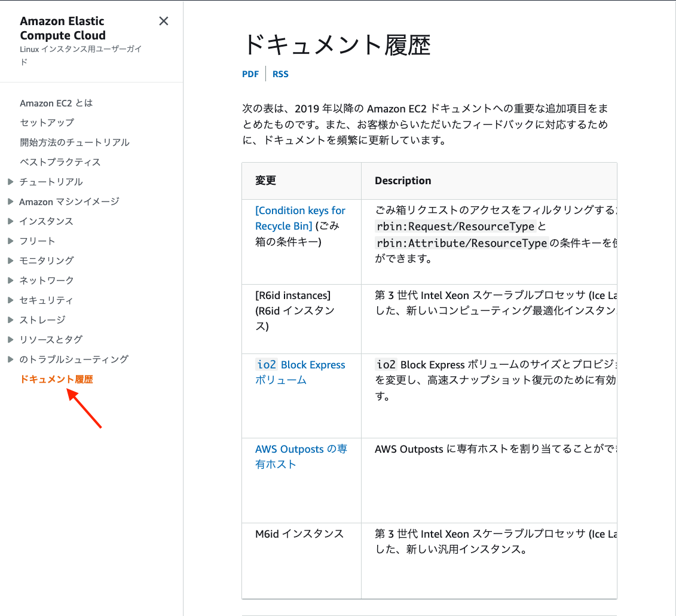Select リソースとタグ in the sidebar
Screen dimensions: 676x616
51,340
